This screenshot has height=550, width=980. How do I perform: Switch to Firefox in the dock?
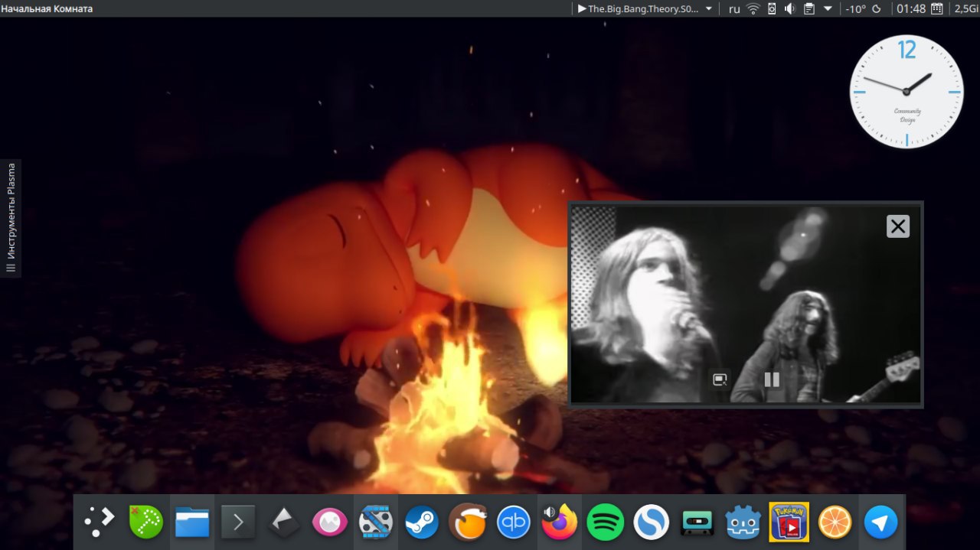pyautogui.click(x=560, y=522)
